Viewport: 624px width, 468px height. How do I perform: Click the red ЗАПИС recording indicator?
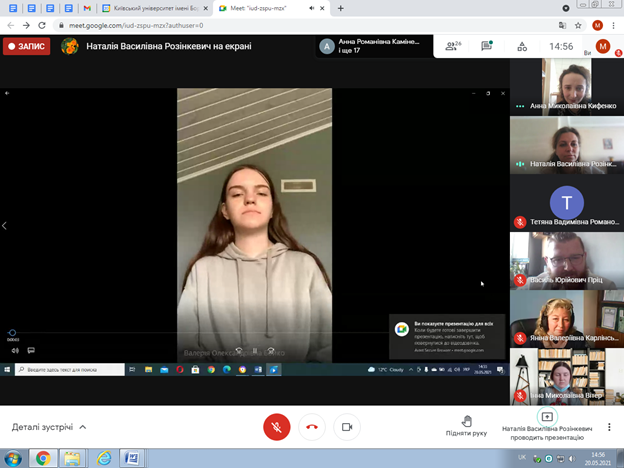(27, 46)
